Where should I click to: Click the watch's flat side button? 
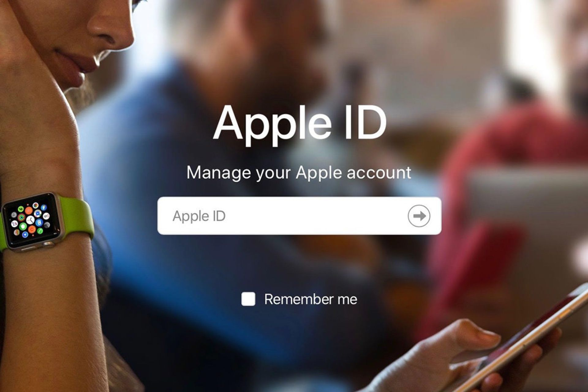click(29, 249)
